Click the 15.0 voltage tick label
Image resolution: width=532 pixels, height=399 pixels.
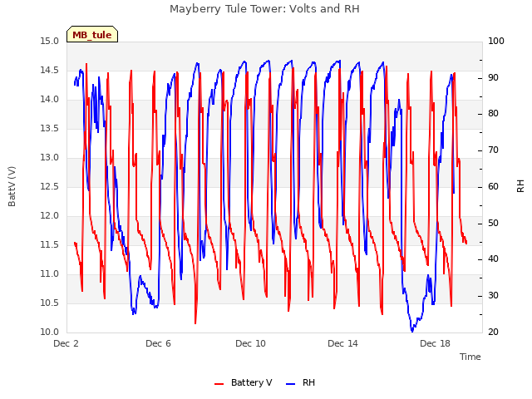pos(49,42)
